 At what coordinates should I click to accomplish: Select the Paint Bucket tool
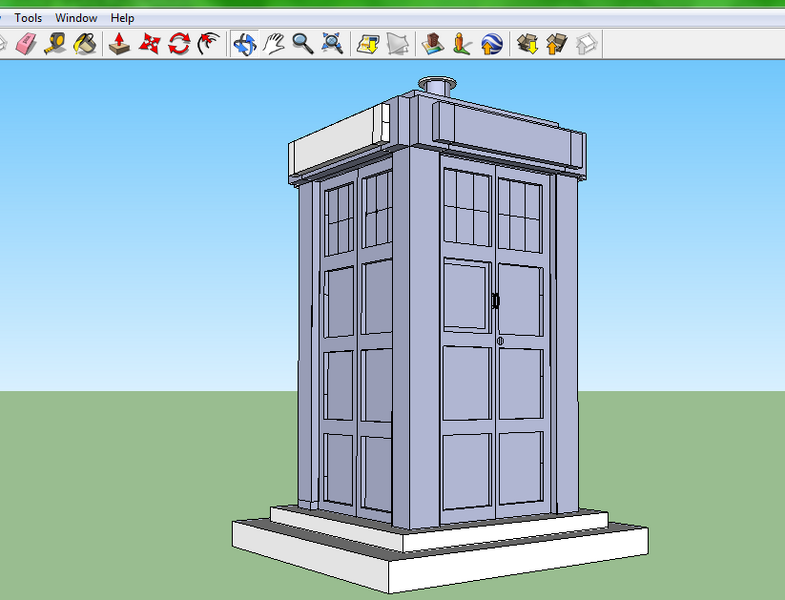point(85,44)
